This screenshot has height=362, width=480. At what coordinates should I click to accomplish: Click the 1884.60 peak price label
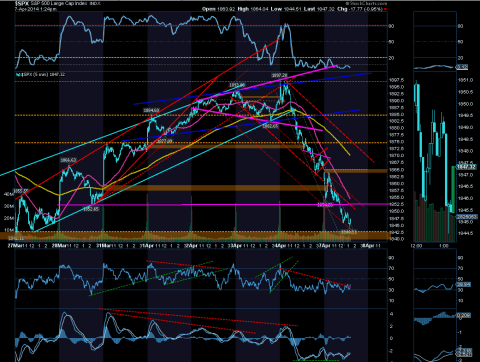[151, 110]
